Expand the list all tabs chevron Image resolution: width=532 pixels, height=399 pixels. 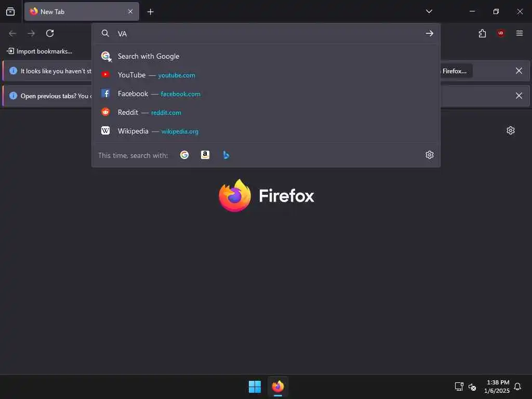[x=429, y=11]
